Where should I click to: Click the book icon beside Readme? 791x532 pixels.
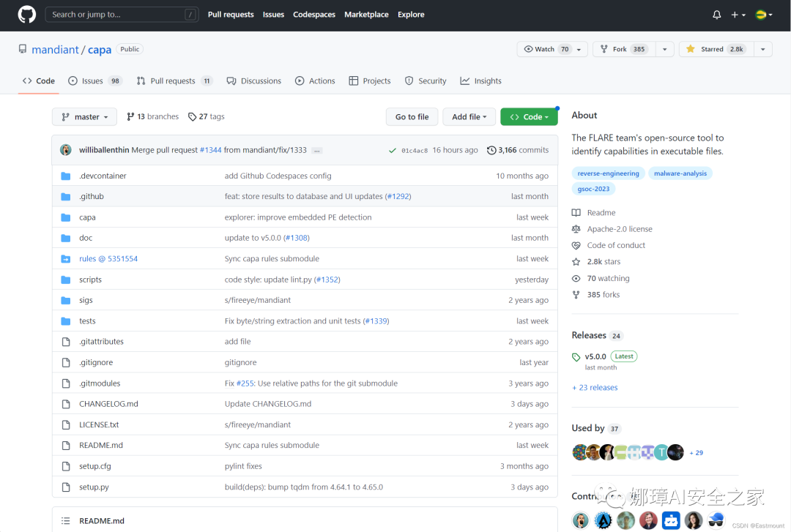coord(576,213)
